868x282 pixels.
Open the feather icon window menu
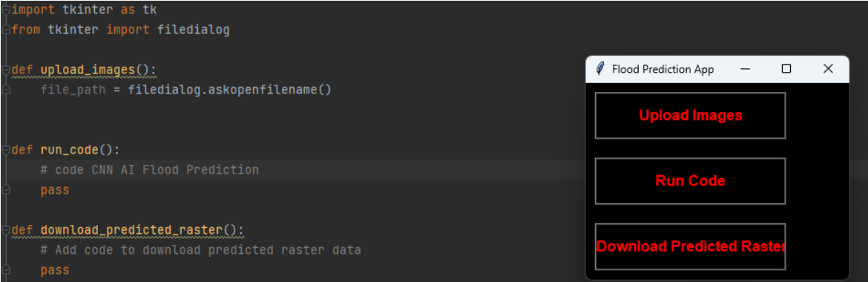tap(600, 69)
